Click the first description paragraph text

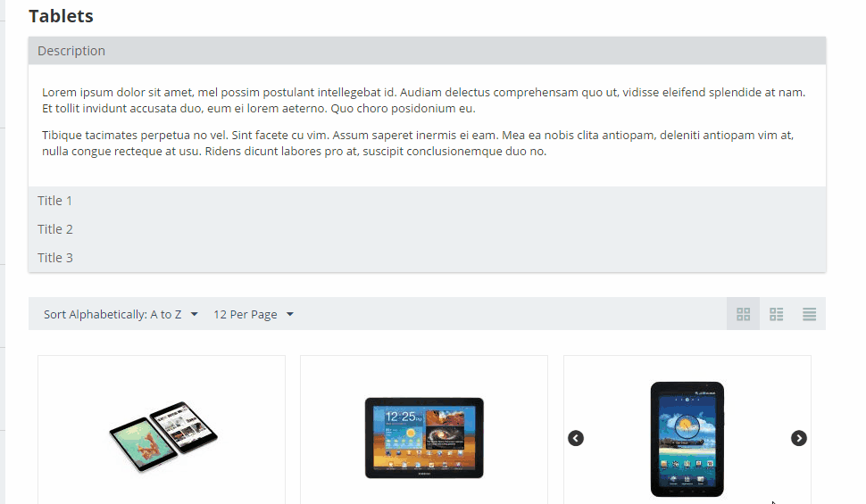(423, 100)
